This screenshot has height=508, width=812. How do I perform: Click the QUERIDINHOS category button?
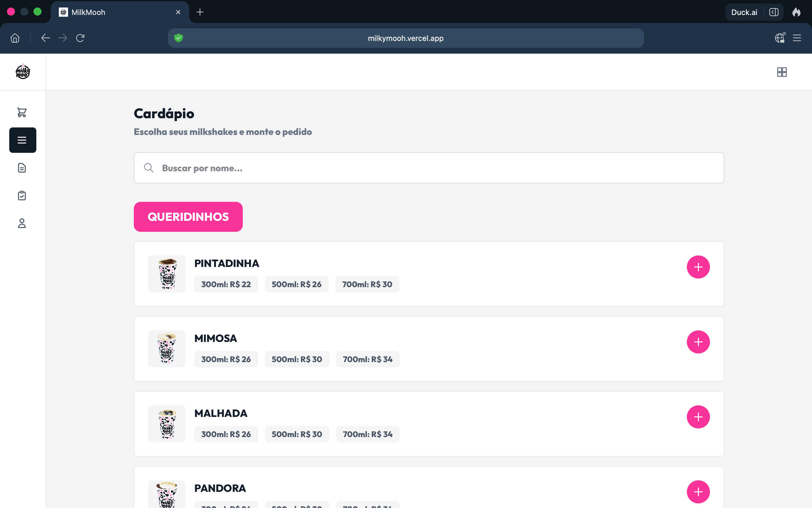188,217
